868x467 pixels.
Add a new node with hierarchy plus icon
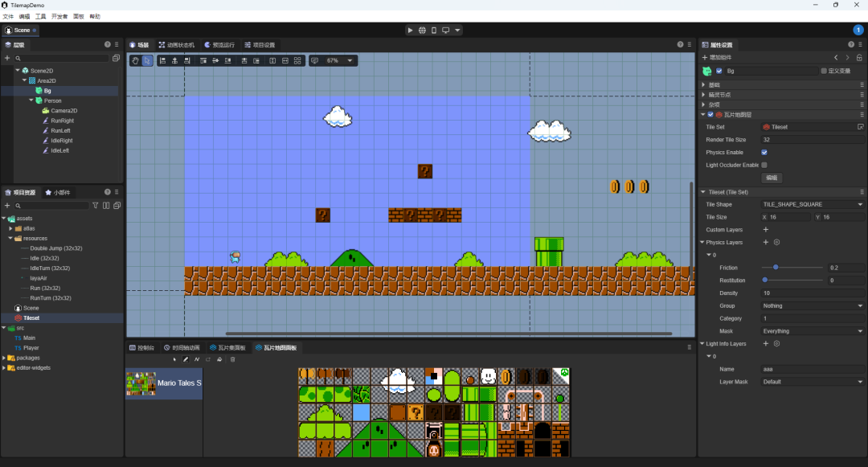(7, 58)
